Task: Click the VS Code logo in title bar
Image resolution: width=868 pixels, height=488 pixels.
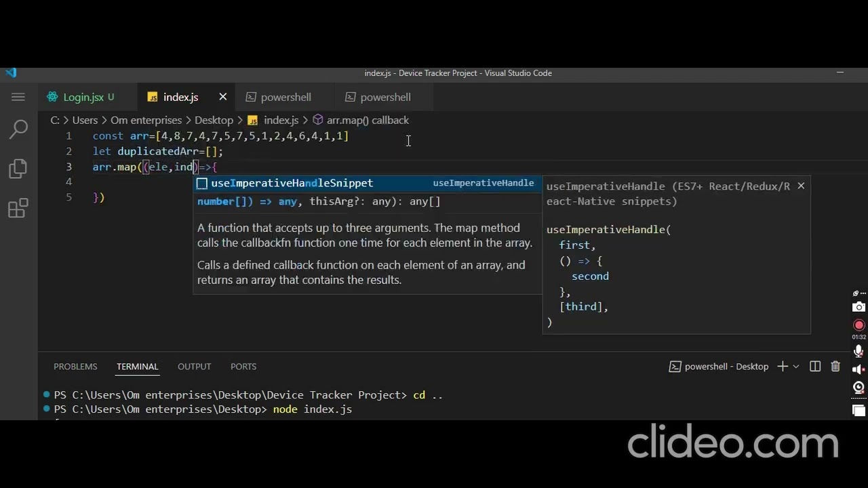Action: 11,73
